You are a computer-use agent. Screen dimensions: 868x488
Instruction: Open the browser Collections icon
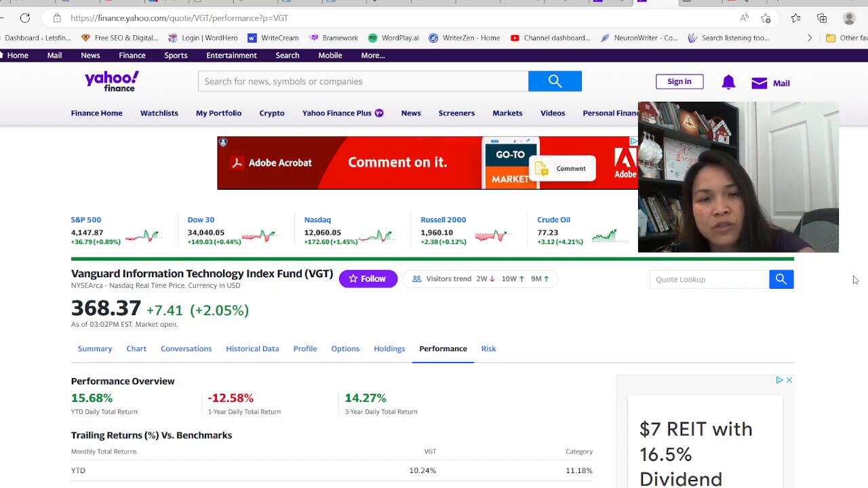822,18
